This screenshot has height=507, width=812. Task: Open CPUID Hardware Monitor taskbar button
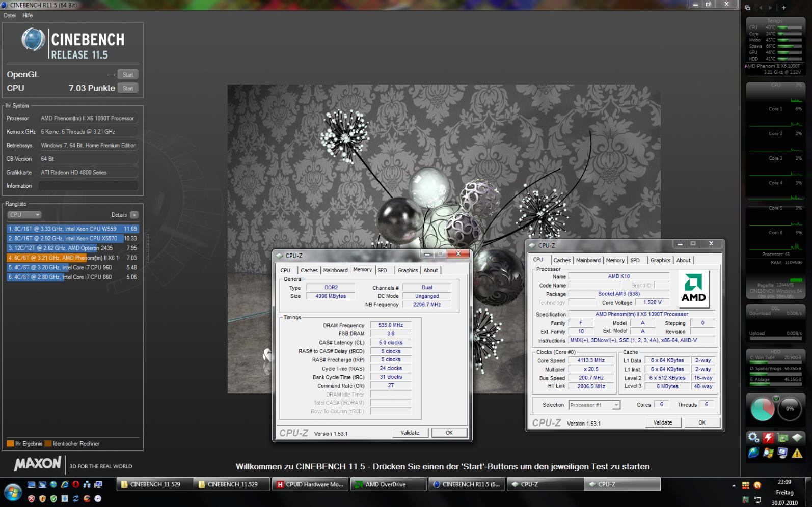pos(310,484)
